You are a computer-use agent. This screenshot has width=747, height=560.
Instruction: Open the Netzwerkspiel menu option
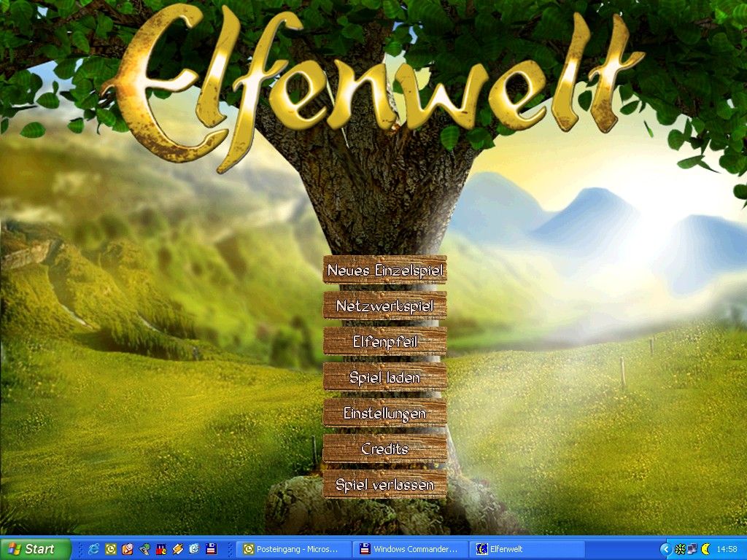[x=384, y=306]
